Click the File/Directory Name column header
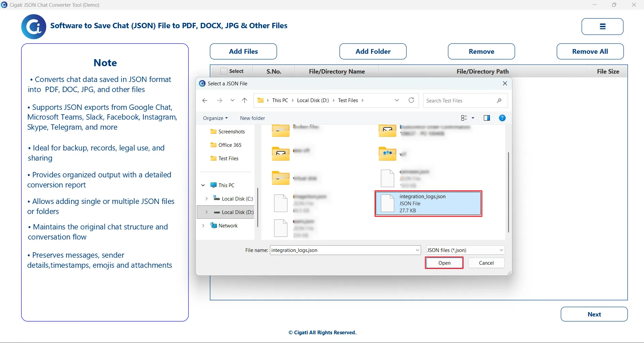Screen dimensions: 644x343 337,72
